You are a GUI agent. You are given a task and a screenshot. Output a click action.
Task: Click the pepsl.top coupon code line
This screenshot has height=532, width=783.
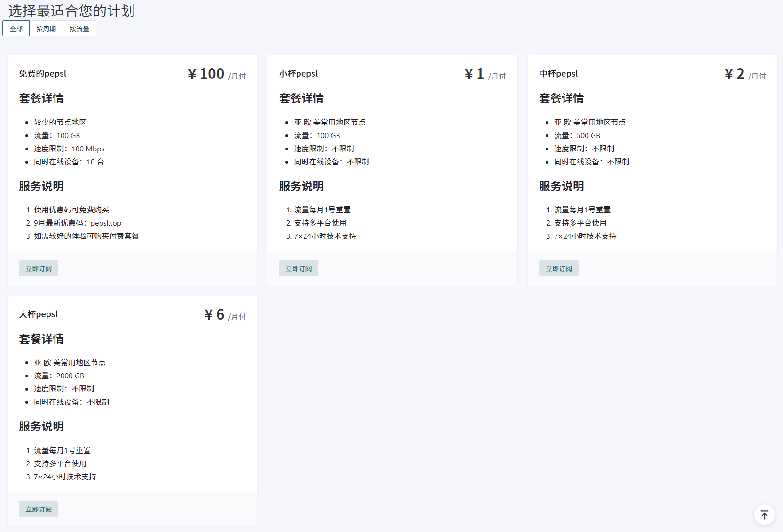coord(78,223)
